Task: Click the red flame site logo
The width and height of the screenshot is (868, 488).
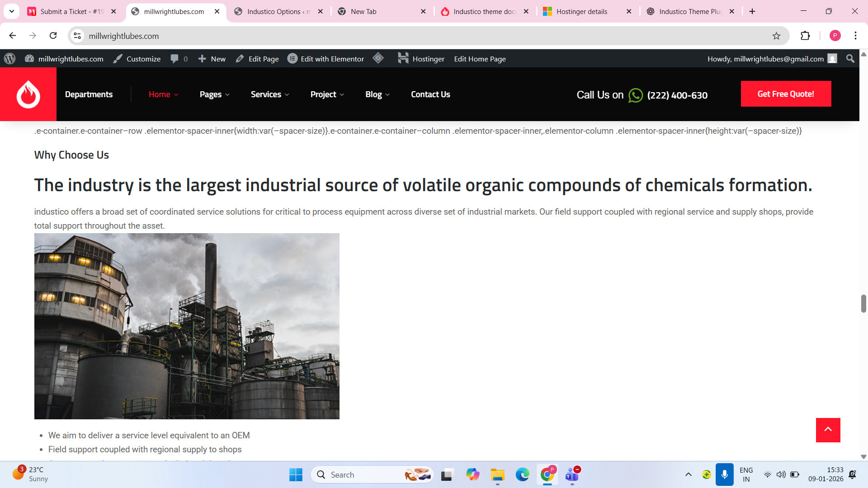Action: (x=28, y=94)
